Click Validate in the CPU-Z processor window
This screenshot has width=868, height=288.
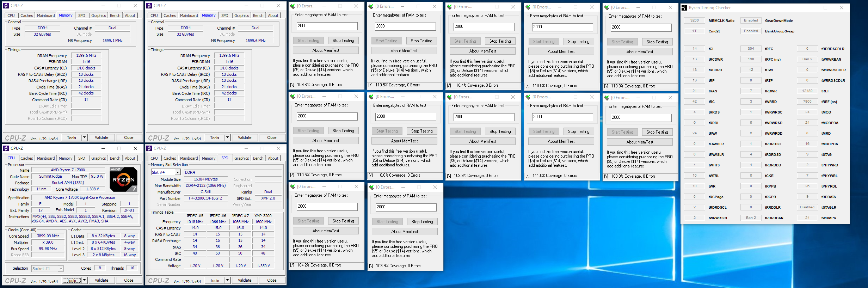click(101, 280)
